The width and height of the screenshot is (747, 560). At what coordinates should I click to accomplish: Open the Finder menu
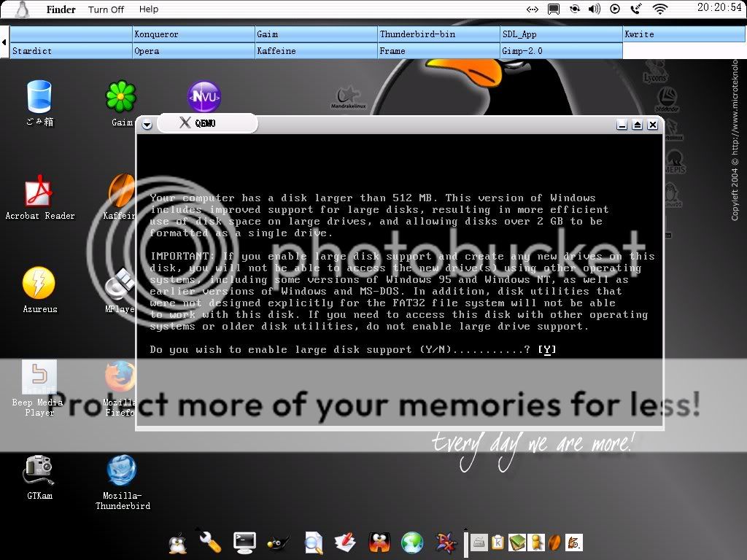pyautogui.click(x=61, y=9)
